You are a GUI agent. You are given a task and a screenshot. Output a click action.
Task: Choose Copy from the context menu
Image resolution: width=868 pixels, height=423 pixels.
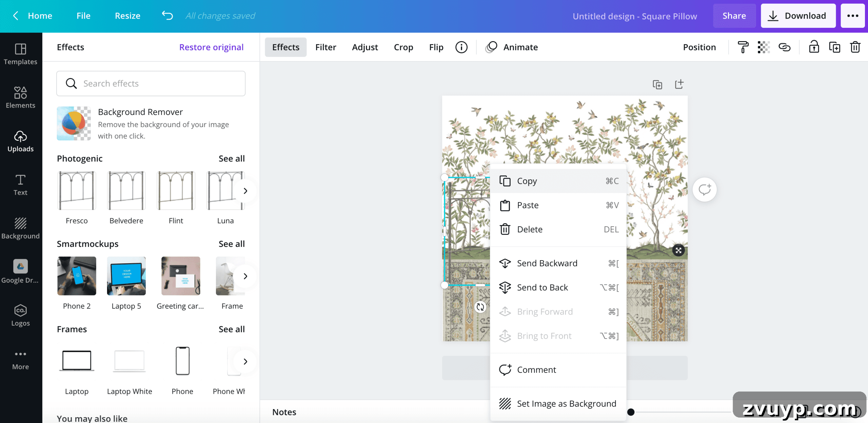558,181
